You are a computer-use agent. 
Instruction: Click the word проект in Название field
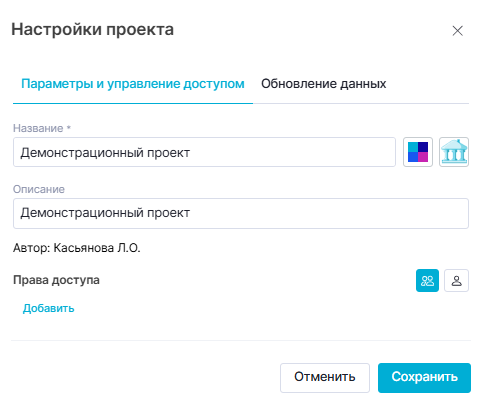tap(168, 153)
